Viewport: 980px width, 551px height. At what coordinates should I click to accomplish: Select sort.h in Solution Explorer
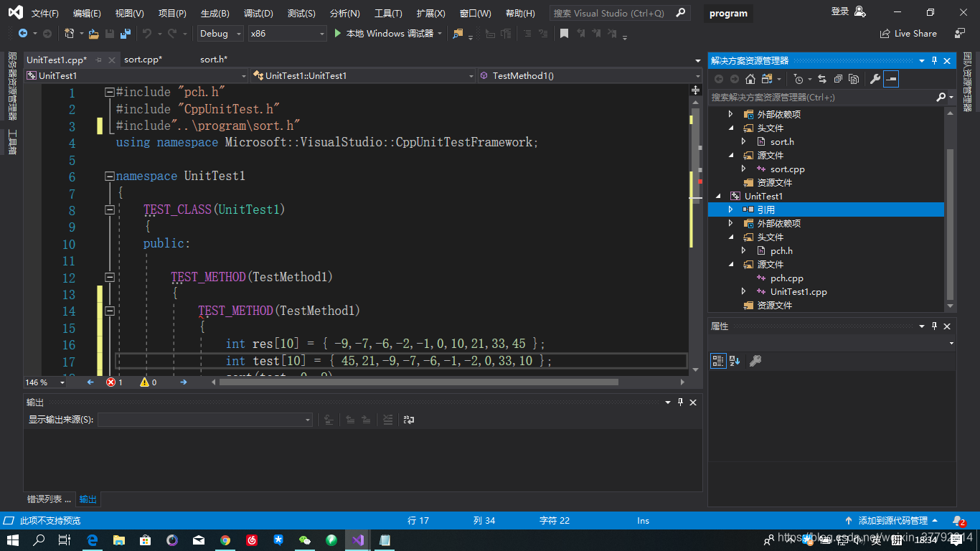point(782,142)
